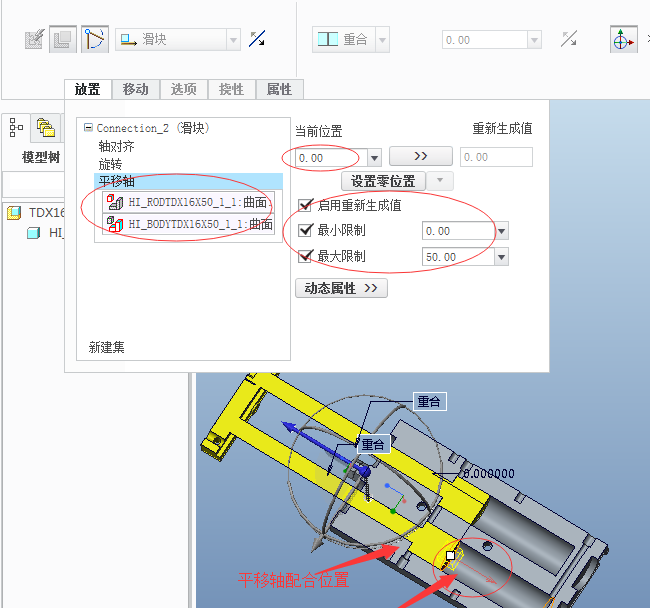Click the model tree tab icon
Screen dimensions: 650x608
point(16,127)
